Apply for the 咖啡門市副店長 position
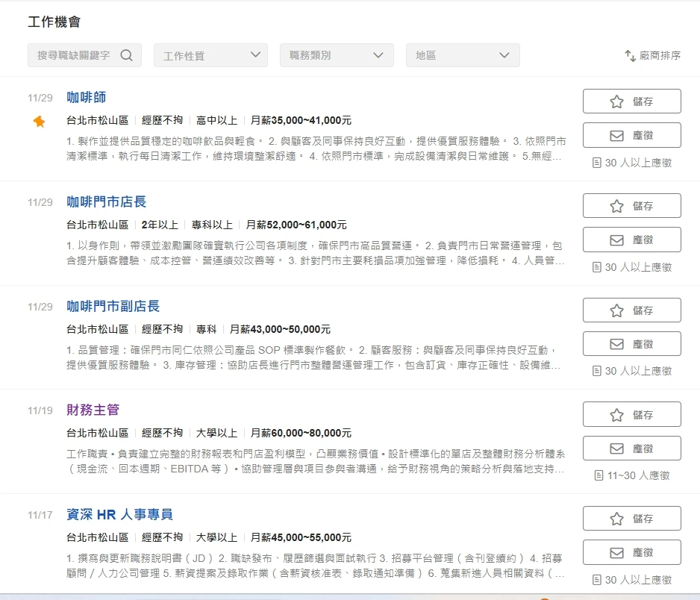Image resolution: width=700 pixels, height=600 pixels. pyautogui.click(x=631, y=344)
